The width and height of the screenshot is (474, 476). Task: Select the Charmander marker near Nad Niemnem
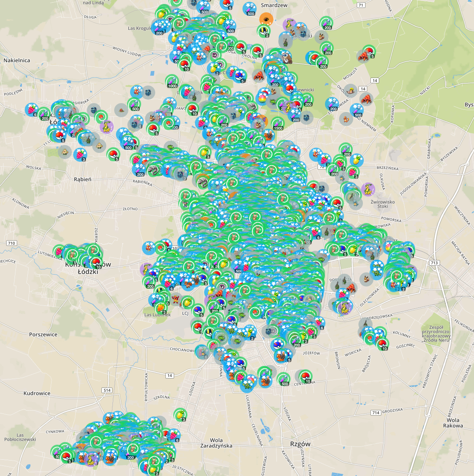pyautogui.click(x=346, y=119)
